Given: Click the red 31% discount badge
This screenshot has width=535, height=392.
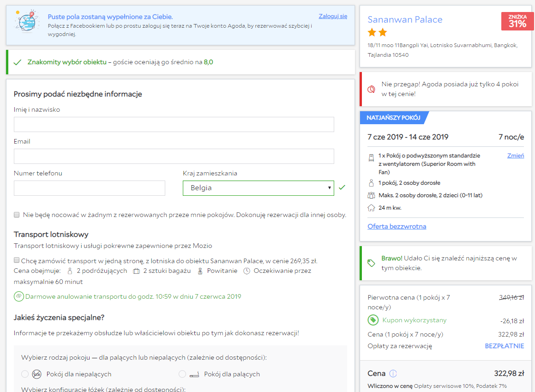Looking at the screenshot, I should pyautogui.click(x=517, y=21).
